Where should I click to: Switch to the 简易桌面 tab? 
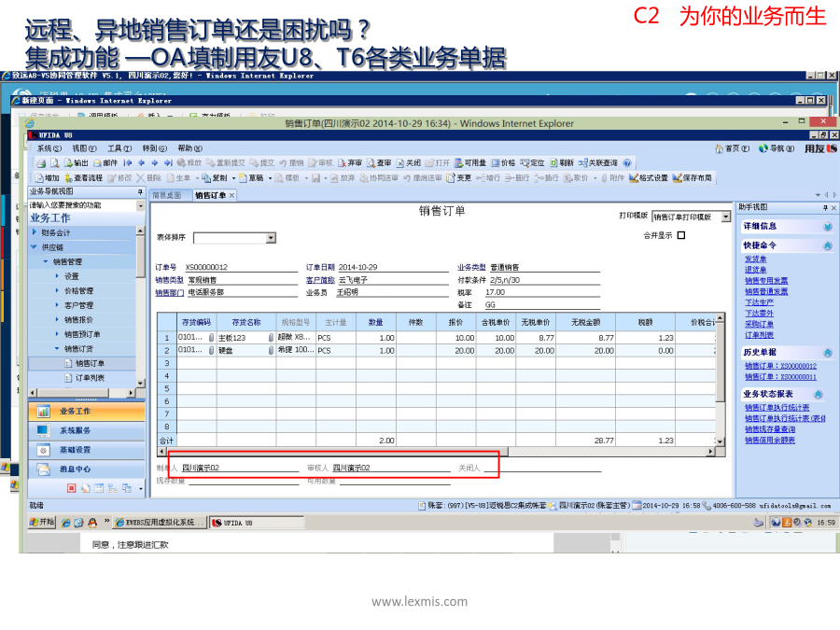point(167,196)
